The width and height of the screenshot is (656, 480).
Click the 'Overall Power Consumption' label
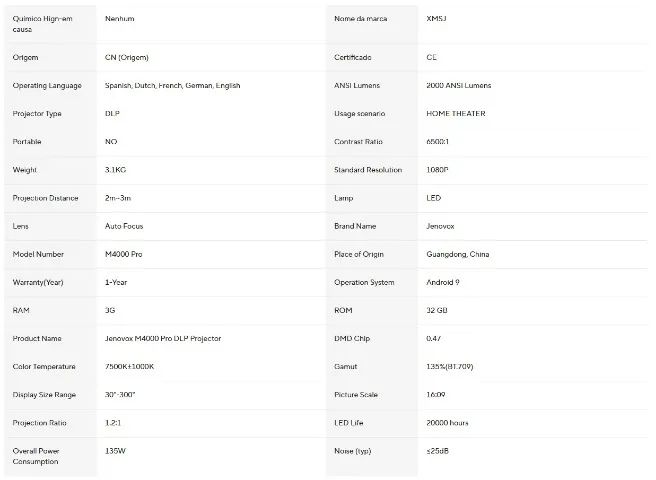tap(36, 456)
